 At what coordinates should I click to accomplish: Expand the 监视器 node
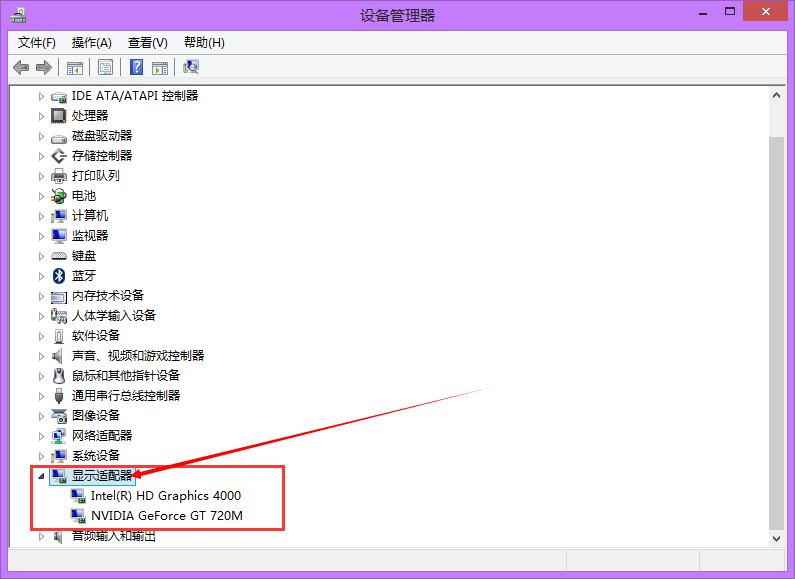[x=42, y=236]
